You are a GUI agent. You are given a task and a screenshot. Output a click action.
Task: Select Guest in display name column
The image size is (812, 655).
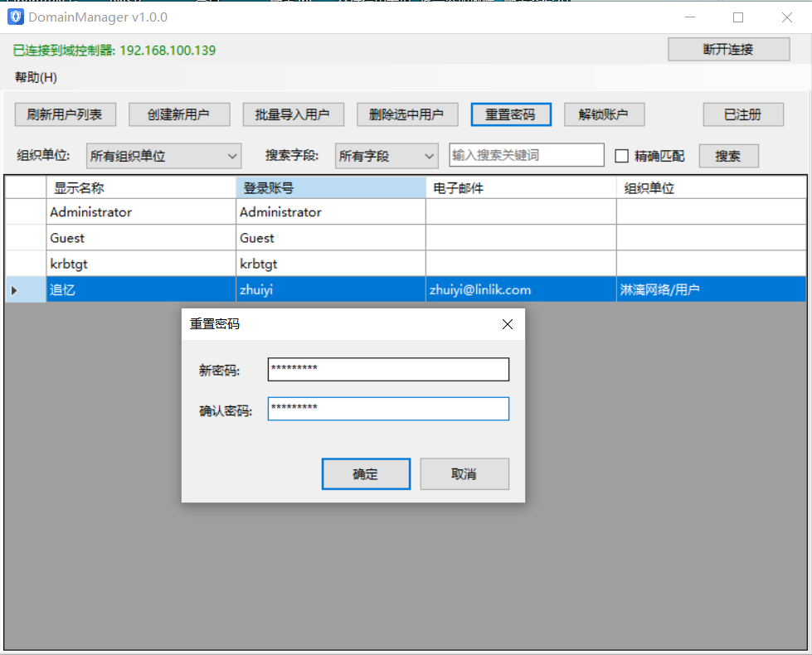tap(141, 238)
